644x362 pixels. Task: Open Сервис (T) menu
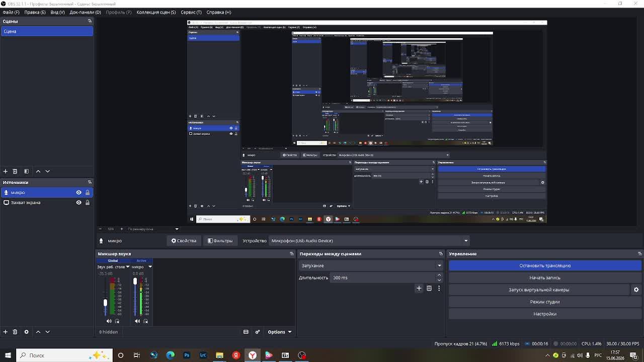click(x=191, y=12)
